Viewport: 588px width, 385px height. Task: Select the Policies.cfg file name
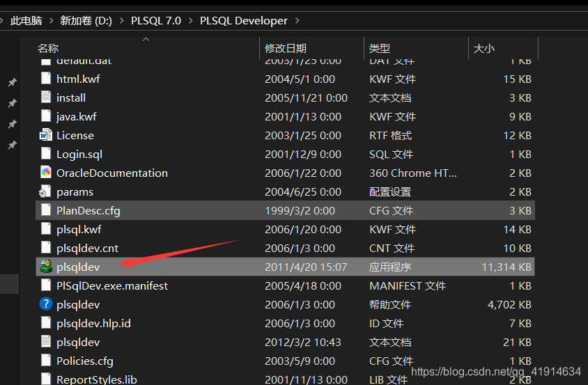(x=85, y=361)
